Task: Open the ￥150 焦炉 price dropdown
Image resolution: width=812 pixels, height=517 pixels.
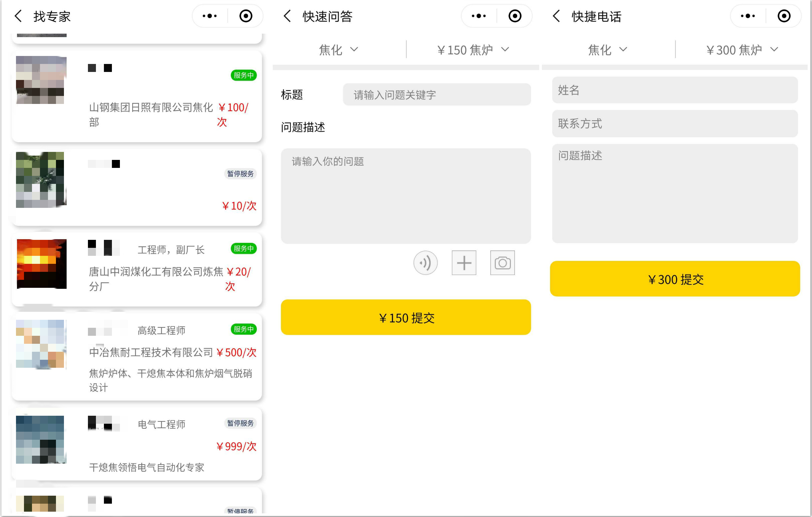Action: pos(472,50)
